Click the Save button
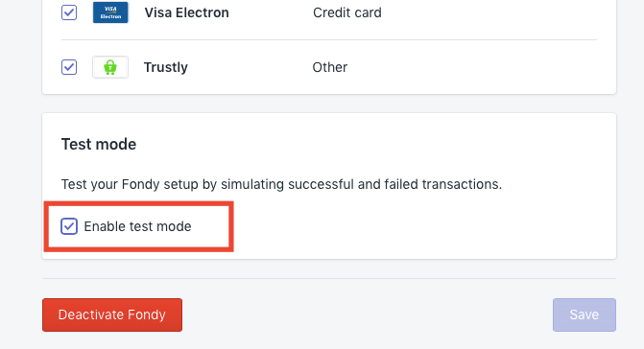 (584, 314)
